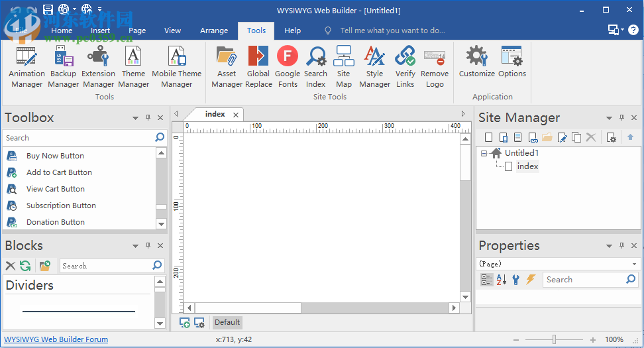The width and height of the screenshot is (644, 348).
Task: Open the Blocks panel options dropdown
Action: point(135,246)
